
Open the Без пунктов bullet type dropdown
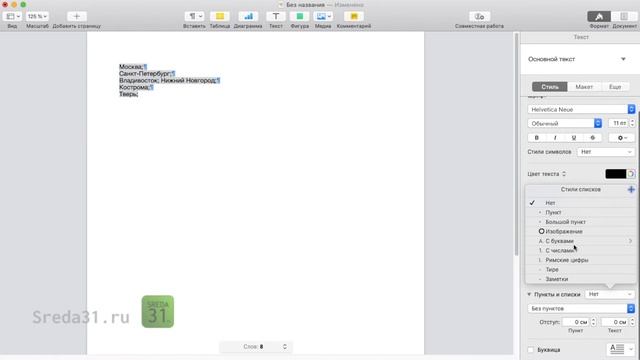(581, 309)
